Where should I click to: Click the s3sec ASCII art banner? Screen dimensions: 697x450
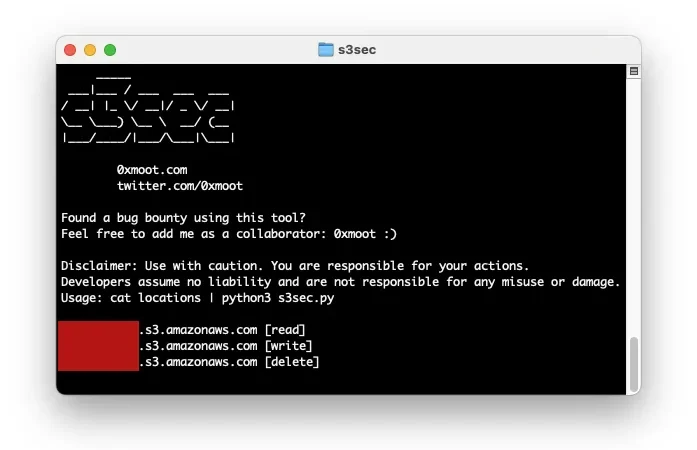[148, 110]
